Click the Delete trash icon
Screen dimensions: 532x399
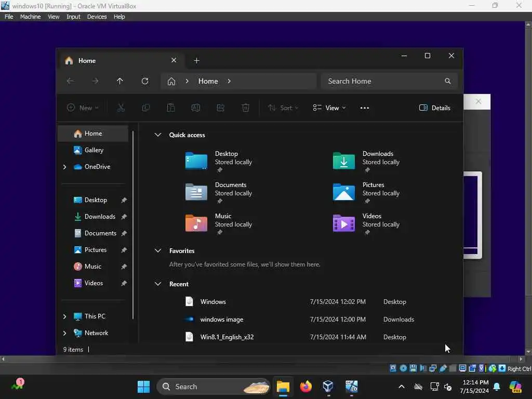(246, 108)
